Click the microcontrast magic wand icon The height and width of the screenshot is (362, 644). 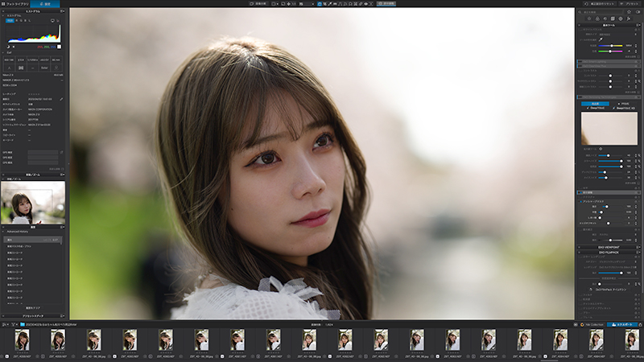click(x=639, y=81)
